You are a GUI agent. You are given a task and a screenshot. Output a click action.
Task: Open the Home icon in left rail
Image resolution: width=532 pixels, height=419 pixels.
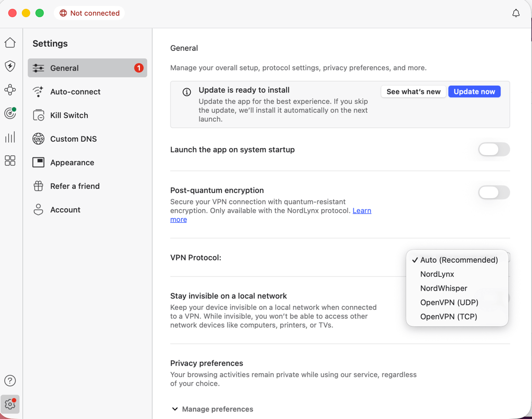point(10,43)
